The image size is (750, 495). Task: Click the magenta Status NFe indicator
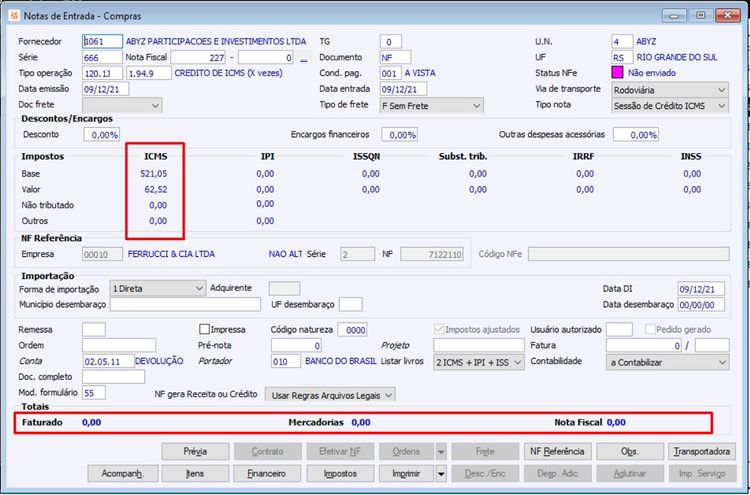(618, 73)
